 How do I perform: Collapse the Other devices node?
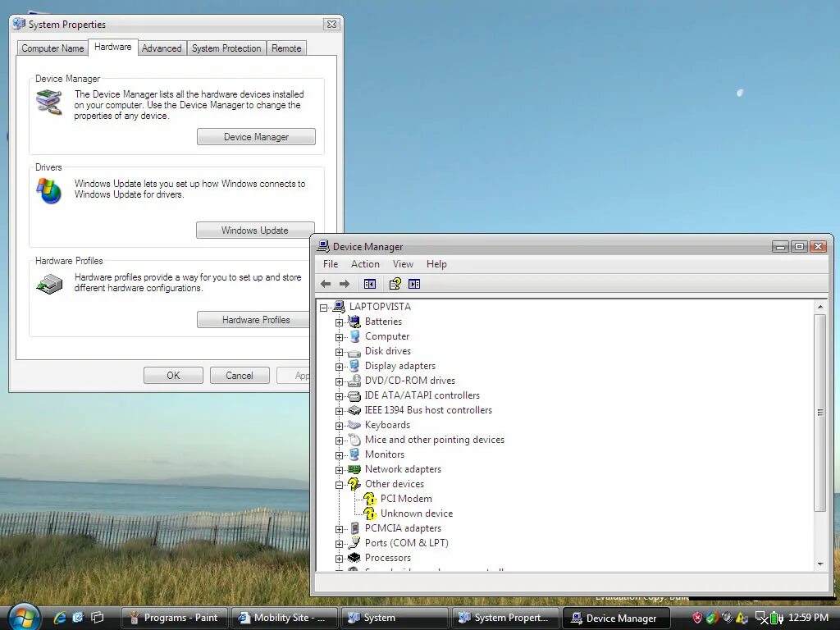pos(339,485)
